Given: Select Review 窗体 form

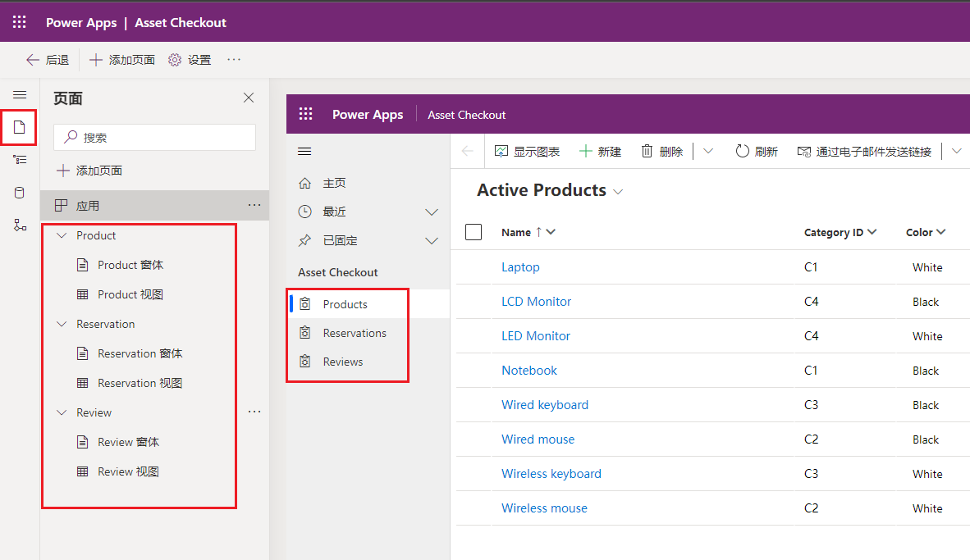Looking at the screenshot, I should pos(128,442).
